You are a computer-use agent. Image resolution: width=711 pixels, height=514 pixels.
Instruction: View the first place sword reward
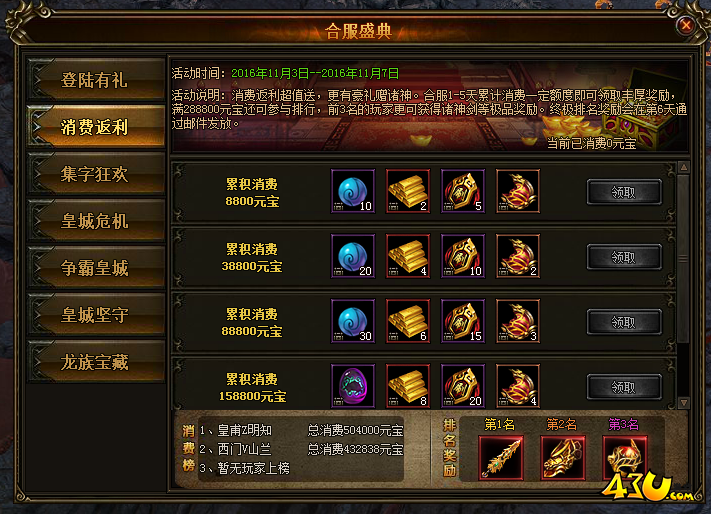[x=501, y=457]
